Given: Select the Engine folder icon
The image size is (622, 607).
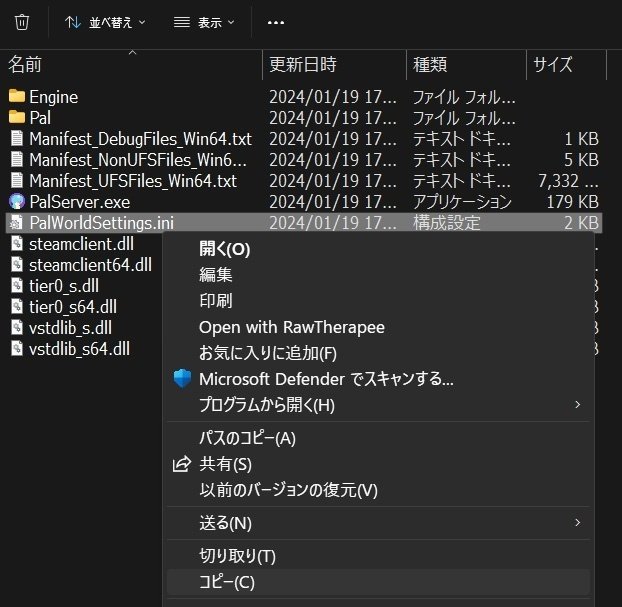Looking at the screenshot, I should click(x=17, y=96).
